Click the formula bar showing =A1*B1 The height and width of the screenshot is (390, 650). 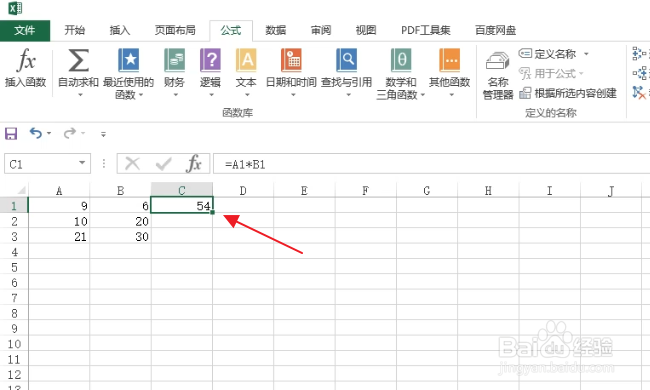[431, 164]
